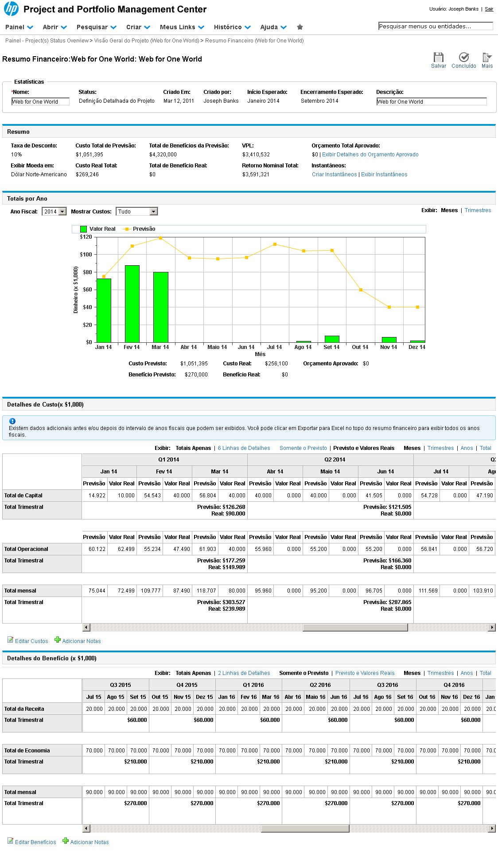Image resolution: width=498 pixels, height=868 pixels.
Task: Switch chart display to Trimestres
Action: coord(478,210)
